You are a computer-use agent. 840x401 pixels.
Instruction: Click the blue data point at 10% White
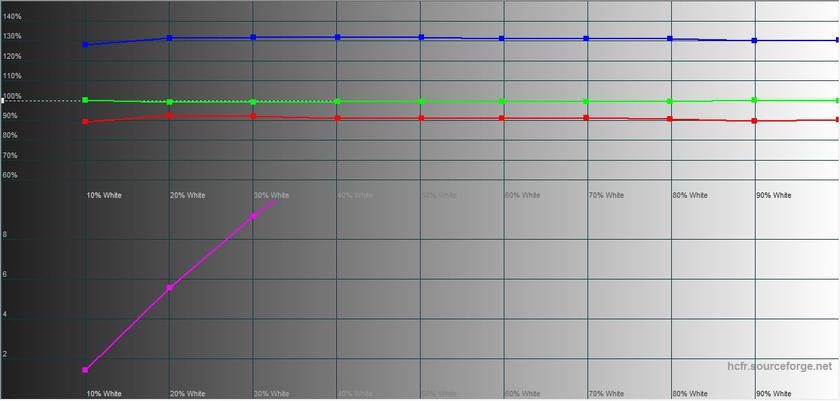[x=85, y=45]
